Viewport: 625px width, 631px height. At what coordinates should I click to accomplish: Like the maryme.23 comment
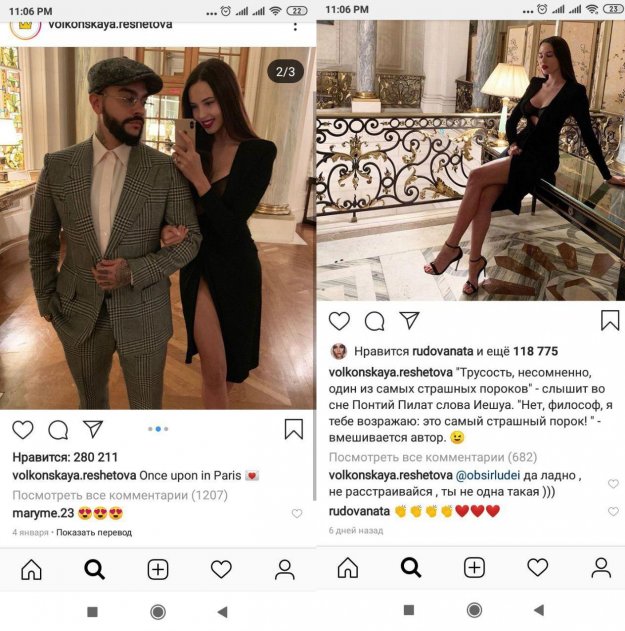coord(297,514)
